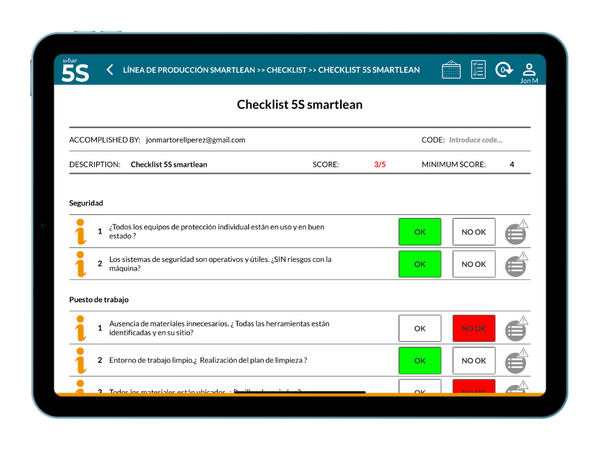This screenshot has height=450, width=600.
Task: Click the jonmartorellperez@gmail.com text
Action: (x=196, y=140)
